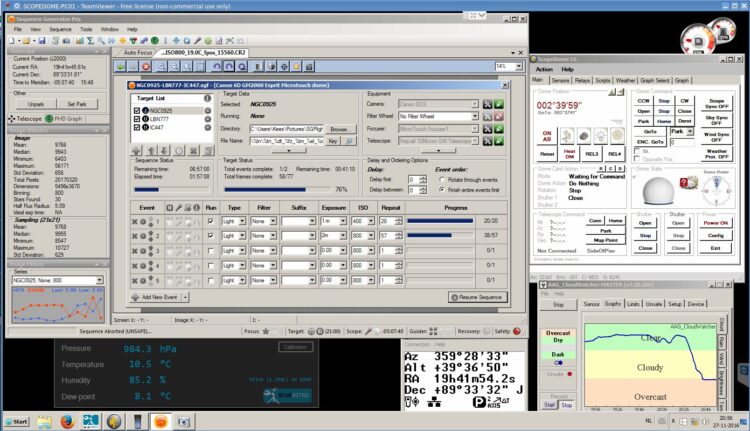The image size is (750, 431).
Task: Click the Sequence Generator Pro taskbar icon
Action: [161, 421]
